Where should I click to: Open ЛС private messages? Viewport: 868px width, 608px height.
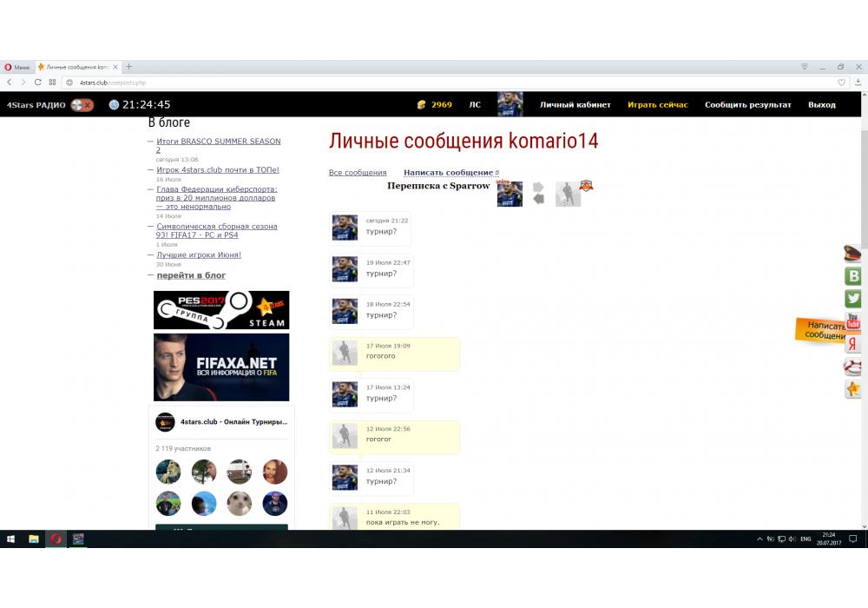(x=475, y=104)
